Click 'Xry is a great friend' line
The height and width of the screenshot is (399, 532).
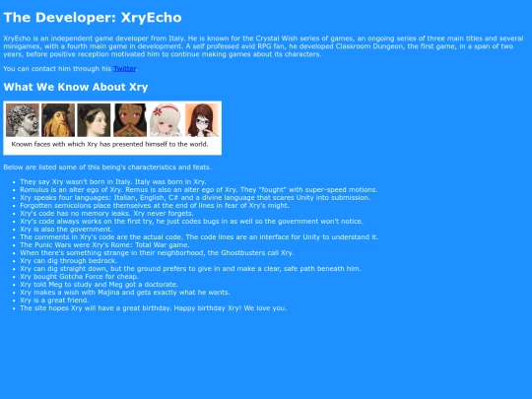pos(54,300)
